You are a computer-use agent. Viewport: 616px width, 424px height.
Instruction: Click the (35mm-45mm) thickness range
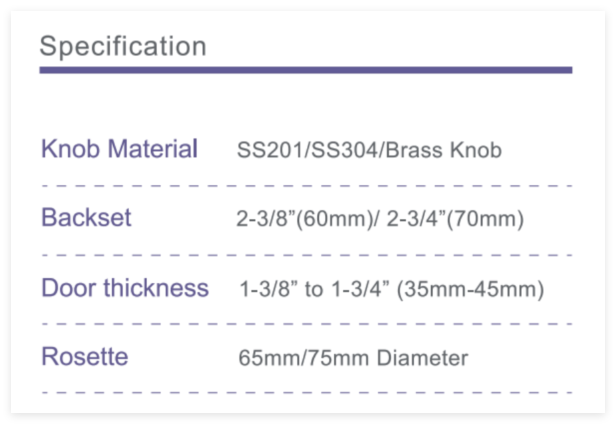pyautogui.click(x=470, y=290)
